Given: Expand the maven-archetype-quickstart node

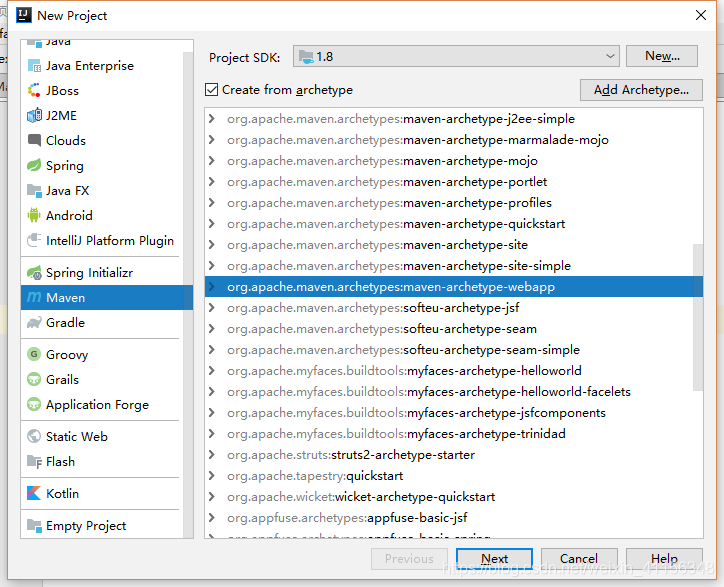Looking at the screenshot, I should click(x=212, y=224).
